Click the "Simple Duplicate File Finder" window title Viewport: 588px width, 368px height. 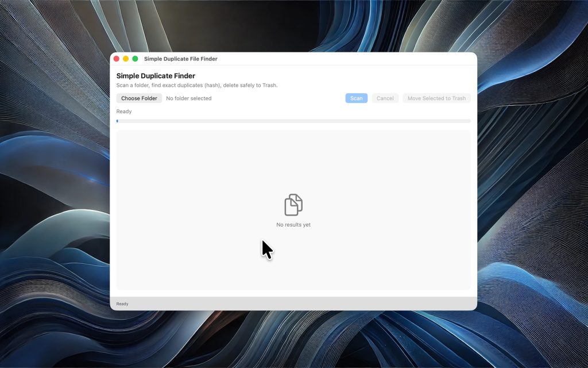(x=180, y=59)
